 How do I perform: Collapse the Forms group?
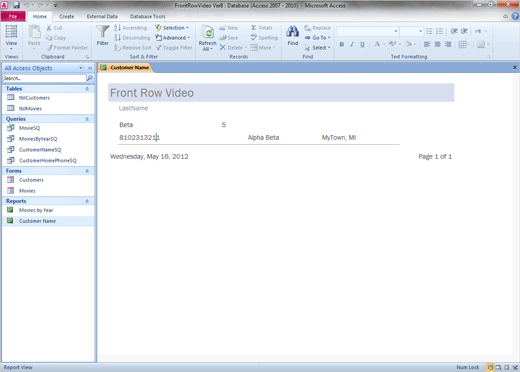(x=87, y=171)
